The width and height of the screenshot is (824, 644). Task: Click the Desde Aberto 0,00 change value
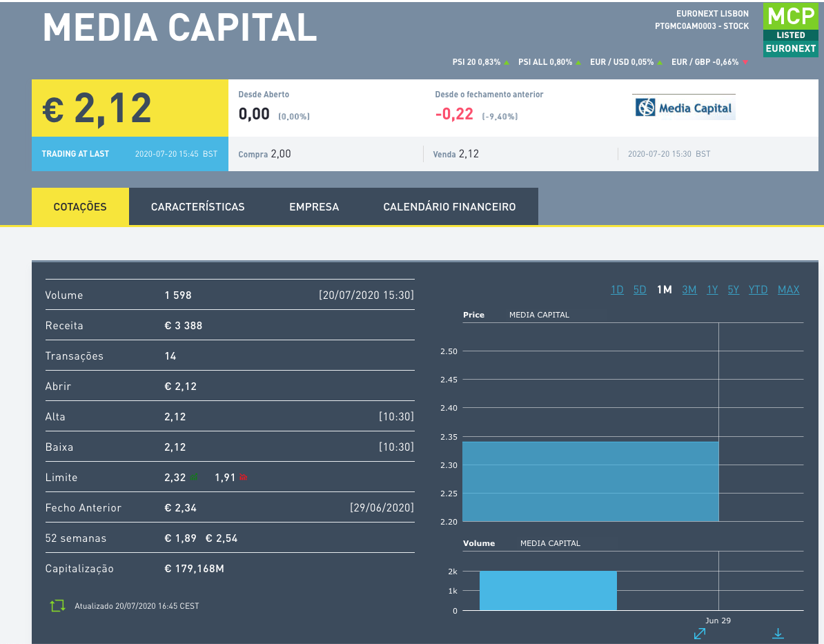(x=254, y=114)
